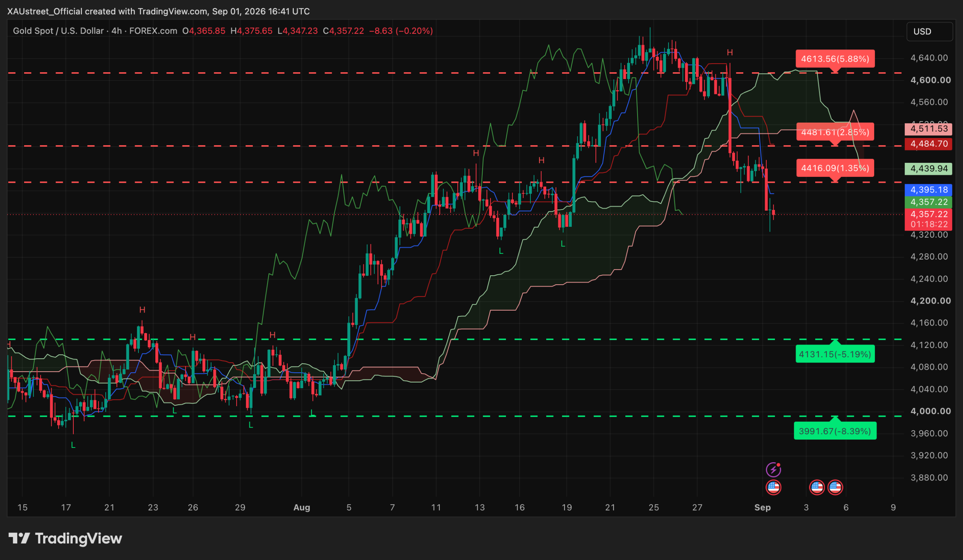Click the change value −8.63 (−0.20%)
The height and width of the screenshot is (560, 963).
click(x=401, y=31)
